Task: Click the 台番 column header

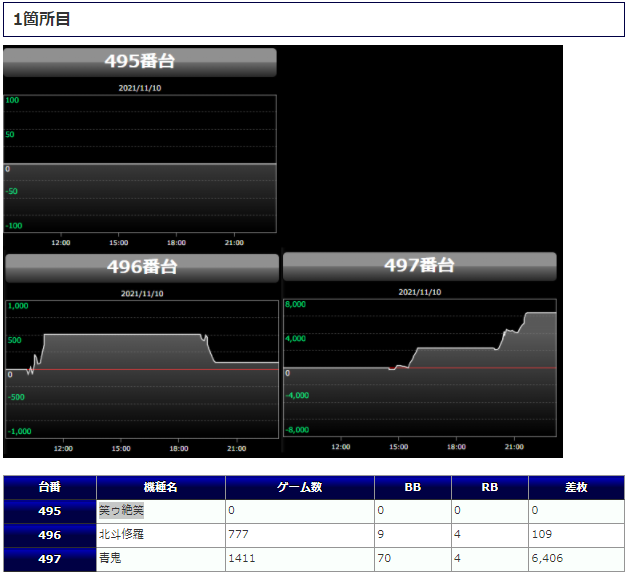Action: pos(50,487)
